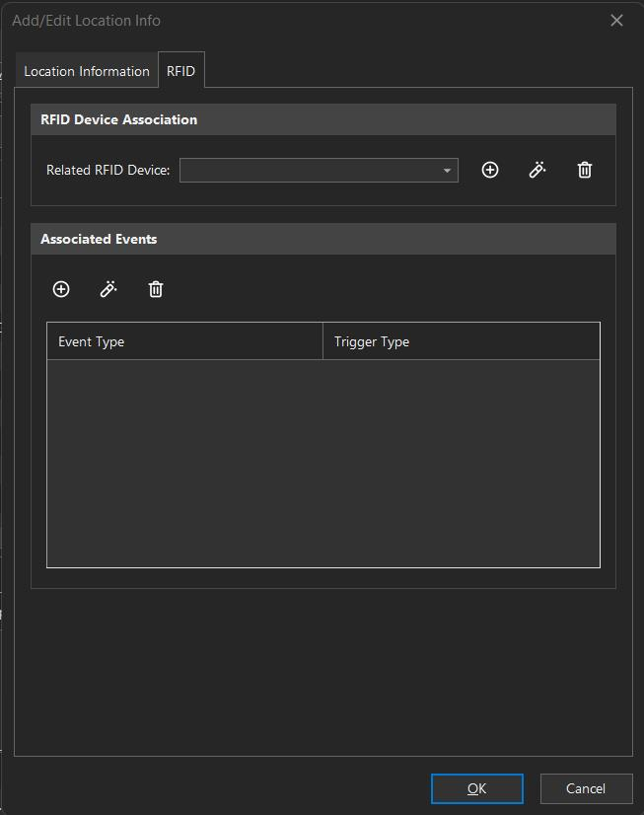644x815 pixels.
Task: Edit the related RFID device with wand icon
Action: [537, 170]
